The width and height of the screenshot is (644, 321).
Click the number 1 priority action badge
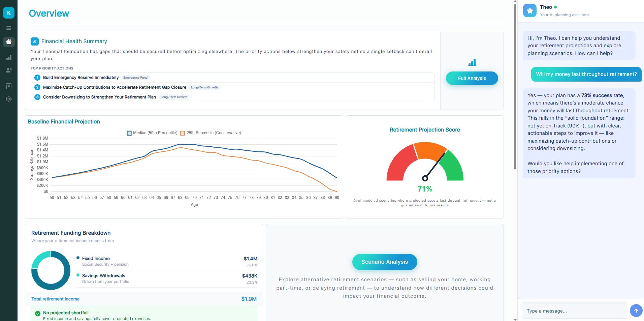pos(37,78)
